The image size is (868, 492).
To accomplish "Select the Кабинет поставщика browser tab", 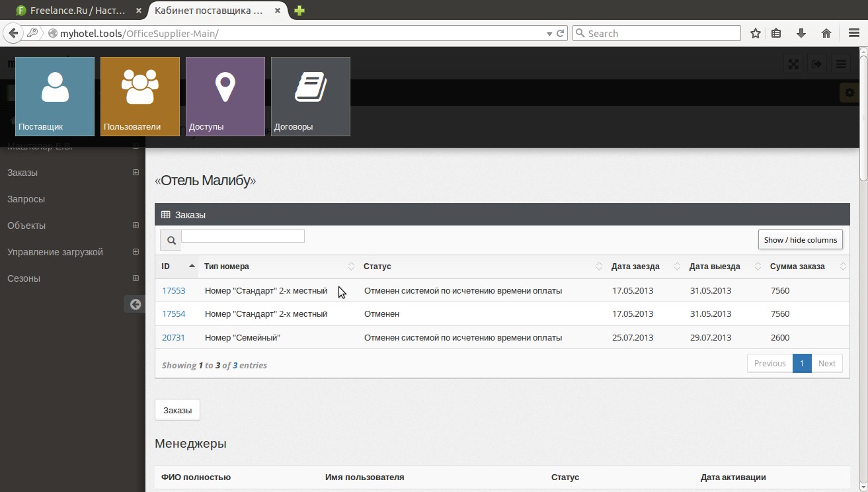I will (218, 11).
